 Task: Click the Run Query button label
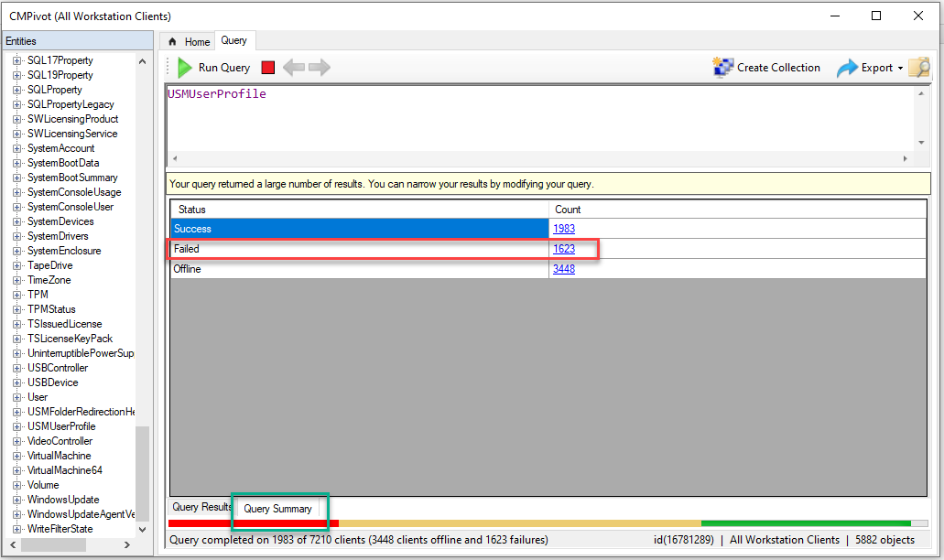coord(224,68)
